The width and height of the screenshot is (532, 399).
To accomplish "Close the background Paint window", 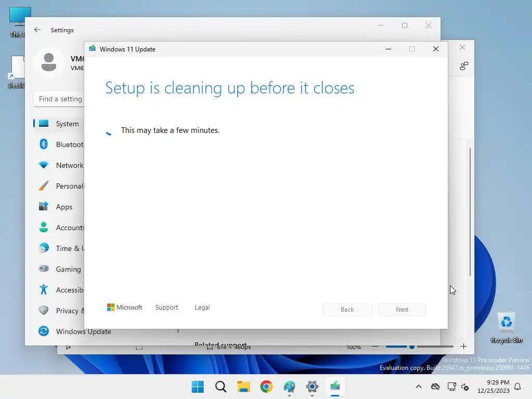I will 462,47.
